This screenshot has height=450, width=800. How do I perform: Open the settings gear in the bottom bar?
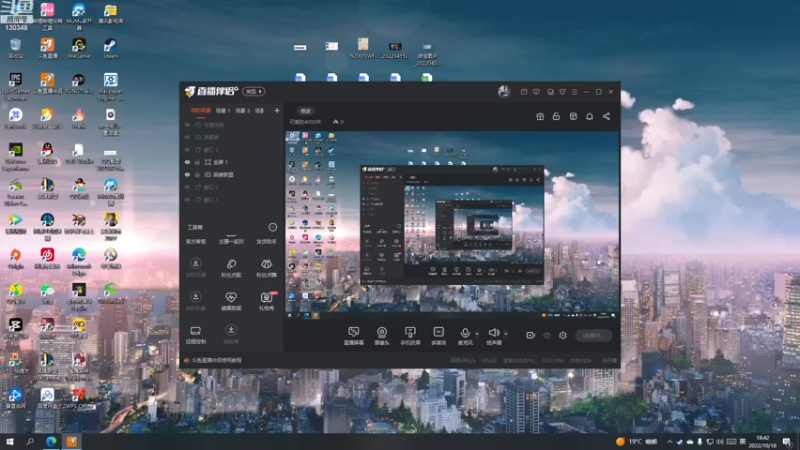click(x=563, y=335)
